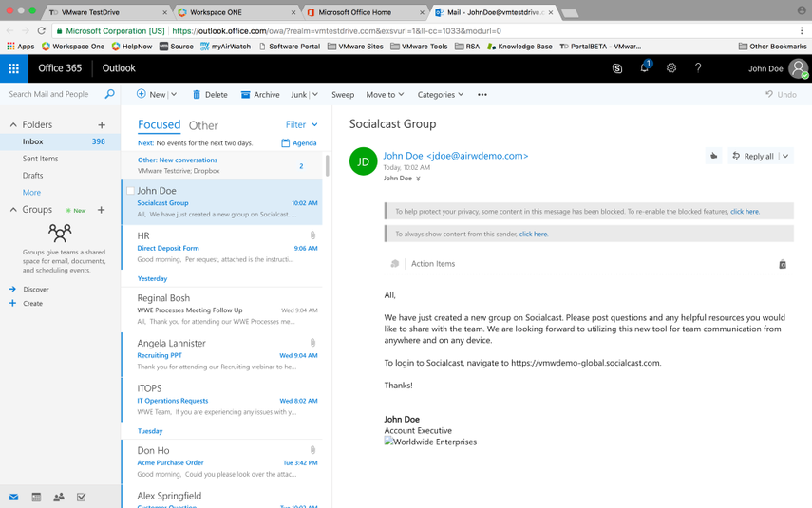Click the link to re-enable blocked features
Viewport: 812px width, 508px height.
(x=745, y=212)
